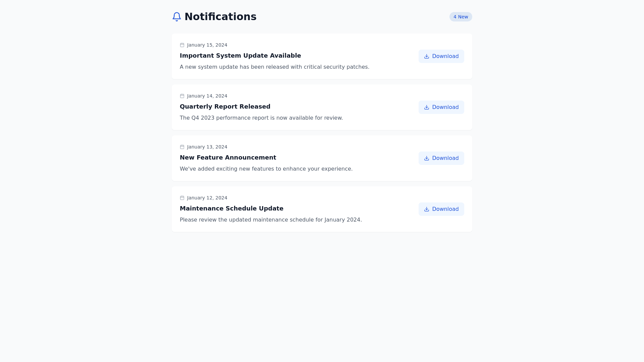644x362 pixels.
Task: Click the calendar icon next to January 15
Action: 182,45
